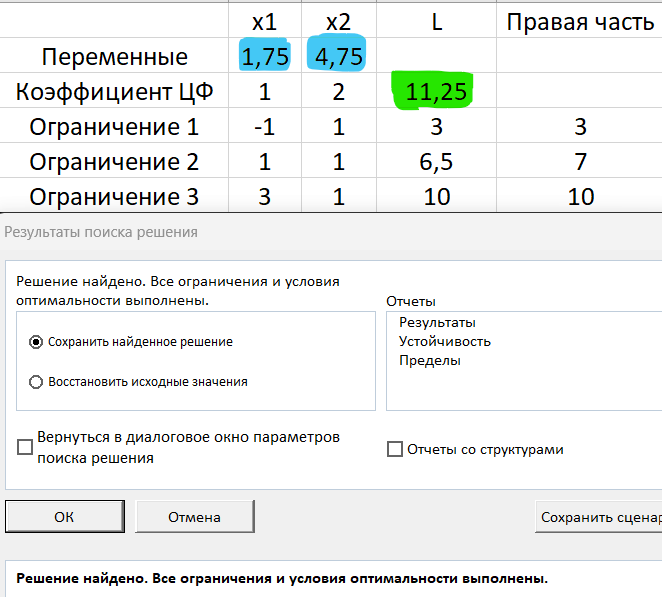The image size is (662, 597).
Task: Click the x2 variable cell 4,75
Action: [x=339, y=55]
